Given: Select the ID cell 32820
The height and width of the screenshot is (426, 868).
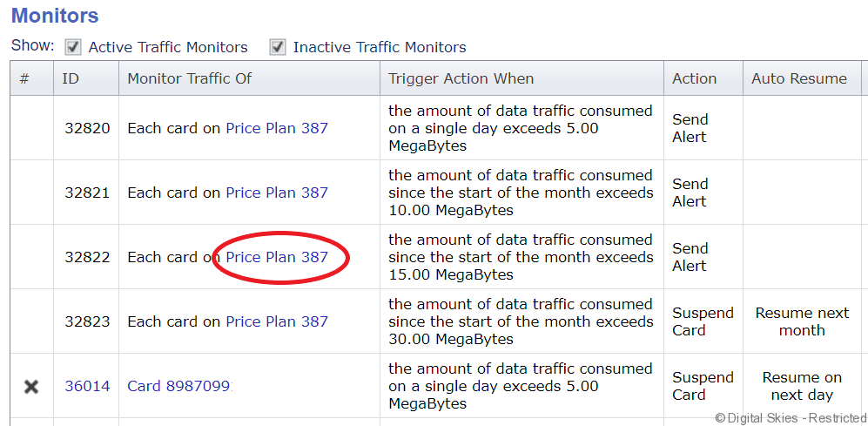Looking at the screenshot, I should pos(87,128).
